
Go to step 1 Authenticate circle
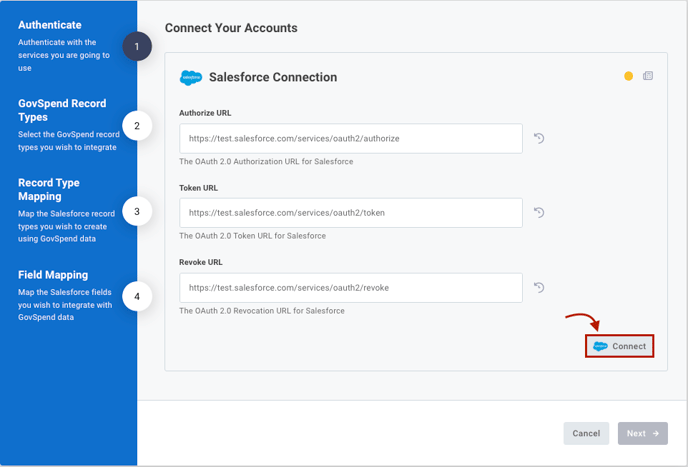coord(137,46)
